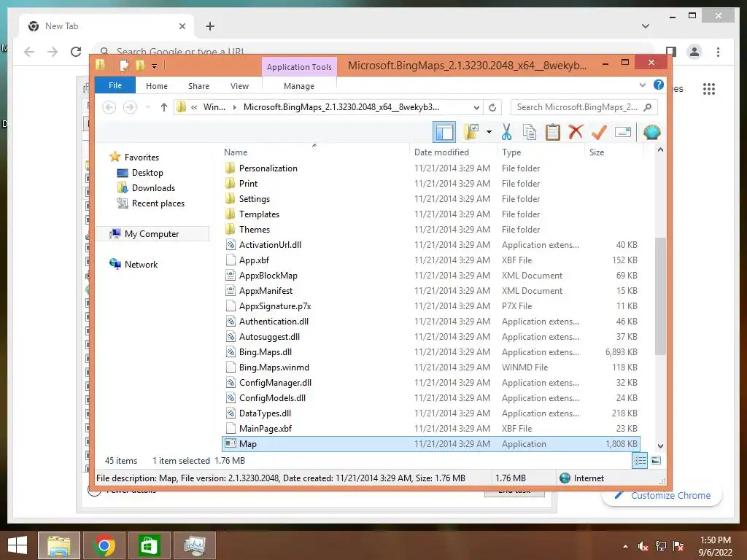Click quick access New Folder icon in title bar

coord(140,65)
